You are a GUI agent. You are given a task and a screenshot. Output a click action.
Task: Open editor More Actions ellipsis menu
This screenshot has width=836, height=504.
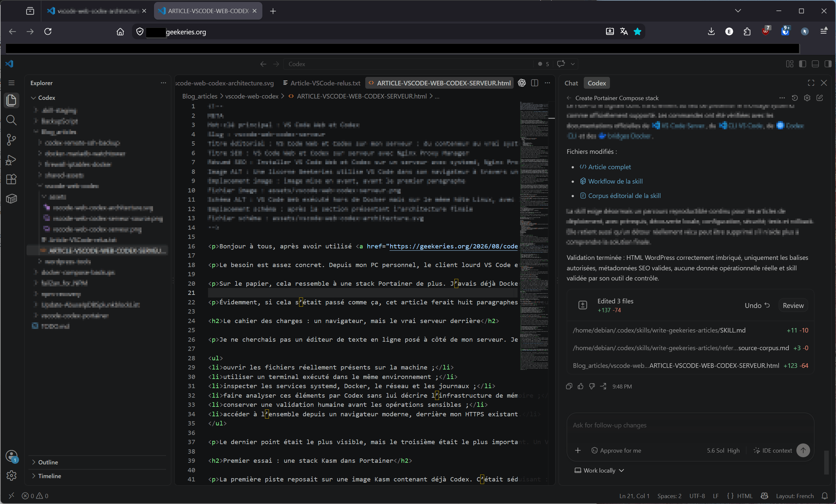click(547, 83)
